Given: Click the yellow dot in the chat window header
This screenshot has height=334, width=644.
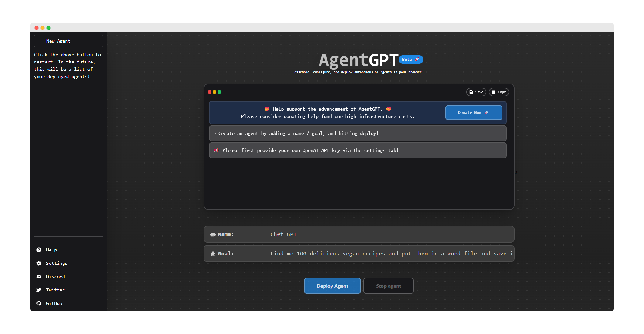Looking at the screenshot, I should (x=214, y=92).
